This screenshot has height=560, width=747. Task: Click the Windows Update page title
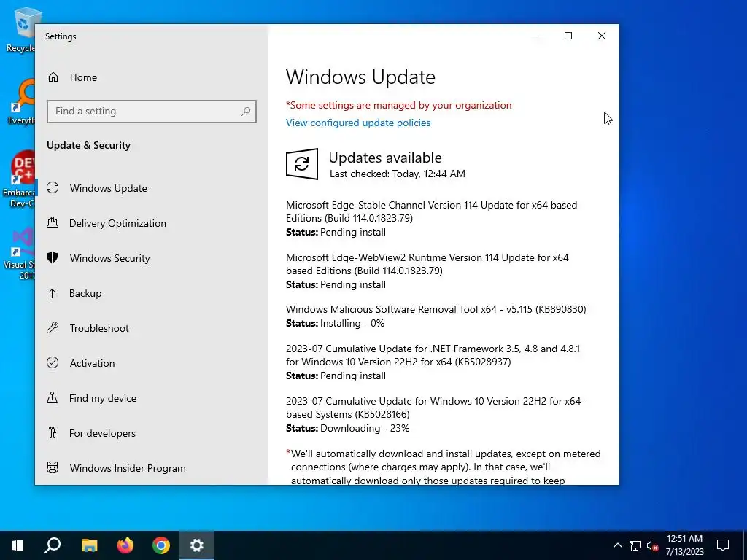coord(360,77)
